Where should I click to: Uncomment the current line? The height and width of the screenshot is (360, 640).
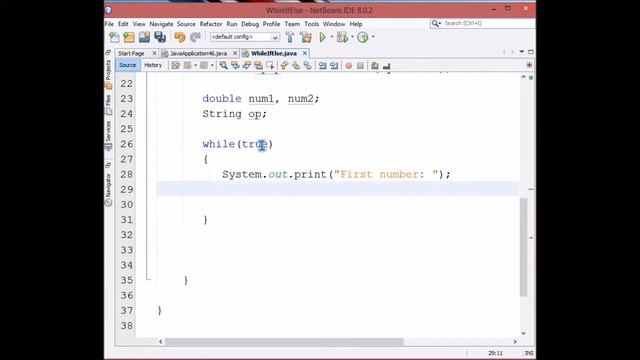click(387, 65)
